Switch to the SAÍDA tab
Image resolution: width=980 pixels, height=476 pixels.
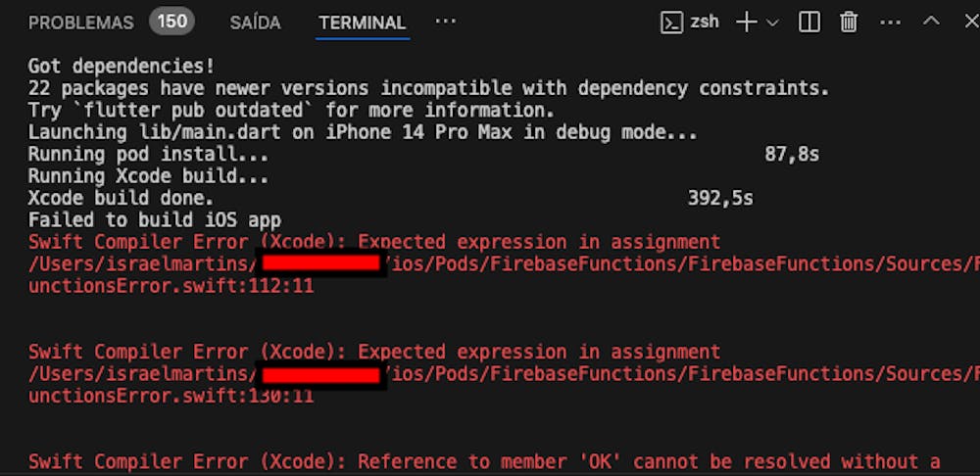pos(255,24)
